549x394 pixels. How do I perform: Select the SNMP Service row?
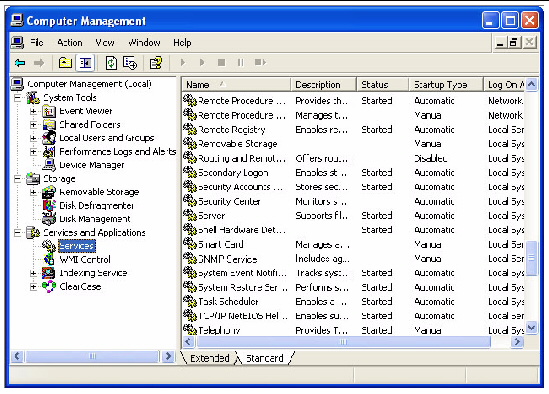pyautogui.click(x=353, y=259)
